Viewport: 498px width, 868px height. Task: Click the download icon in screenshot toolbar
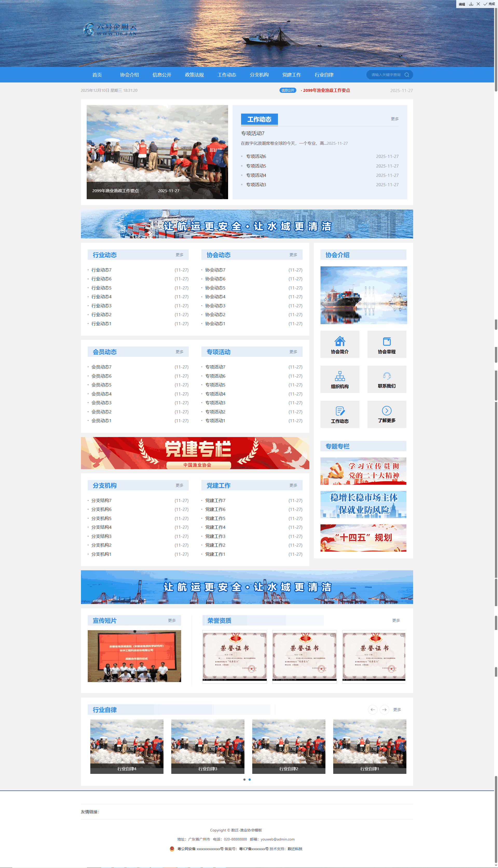tap(471, 4)
